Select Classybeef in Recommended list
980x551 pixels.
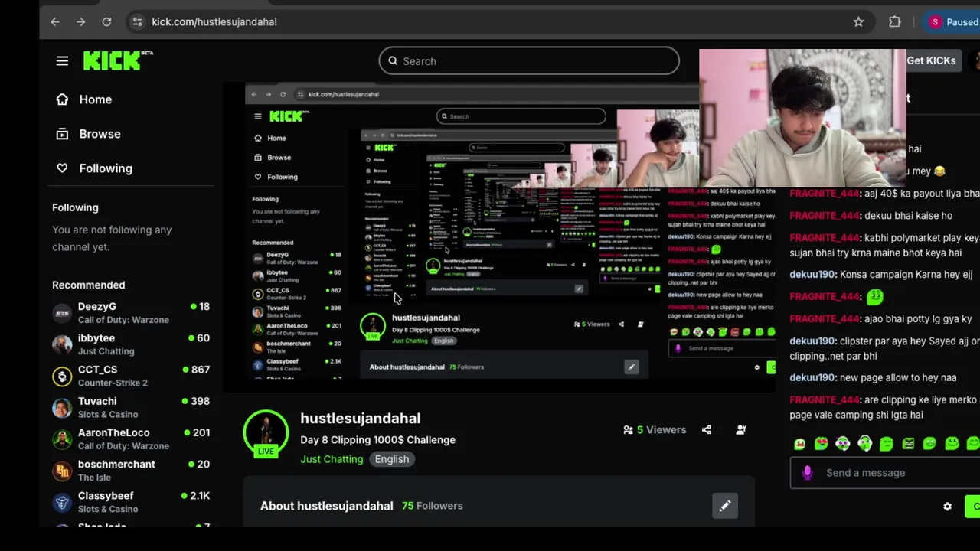131,502
